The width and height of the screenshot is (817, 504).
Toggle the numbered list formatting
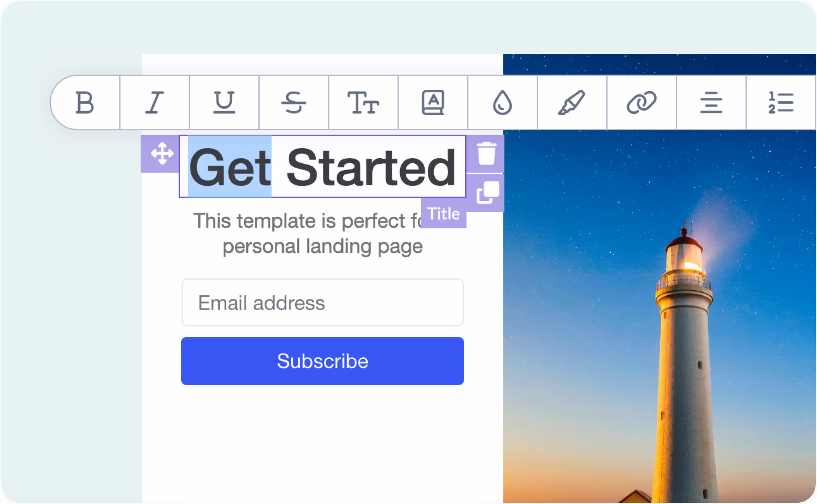(x=781, y=102)
